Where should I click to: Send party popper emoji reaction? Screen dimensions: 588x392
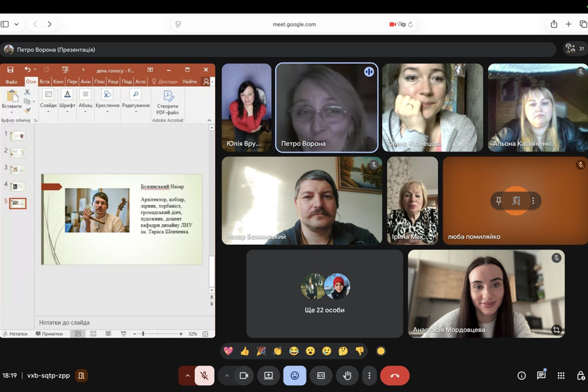coord(261,351)
